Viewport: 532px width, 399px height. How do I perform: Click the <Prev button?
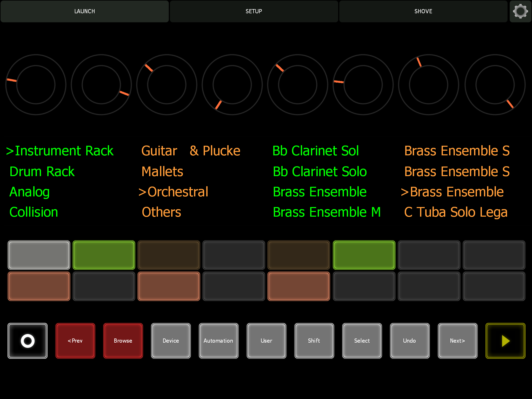click(75, 341)
